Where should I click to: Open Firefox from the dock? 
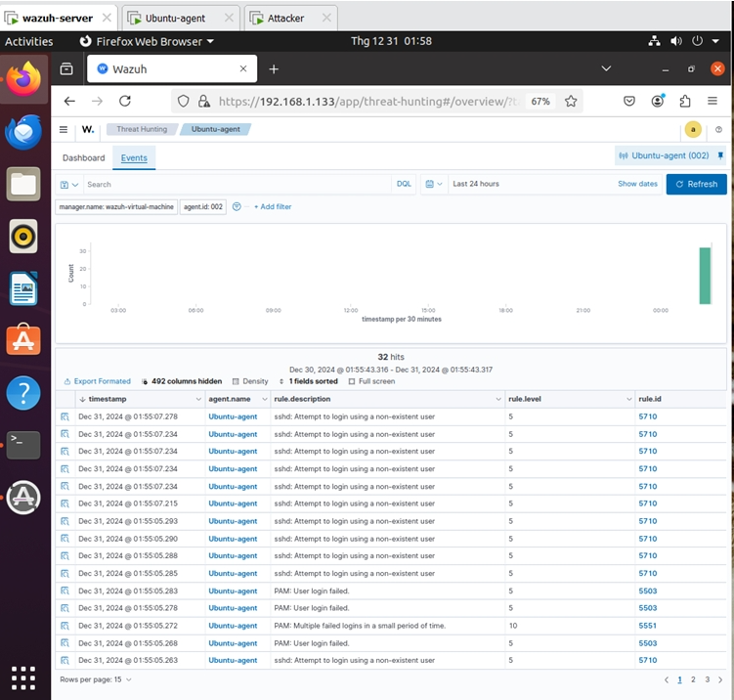click(x=23, y=78)
